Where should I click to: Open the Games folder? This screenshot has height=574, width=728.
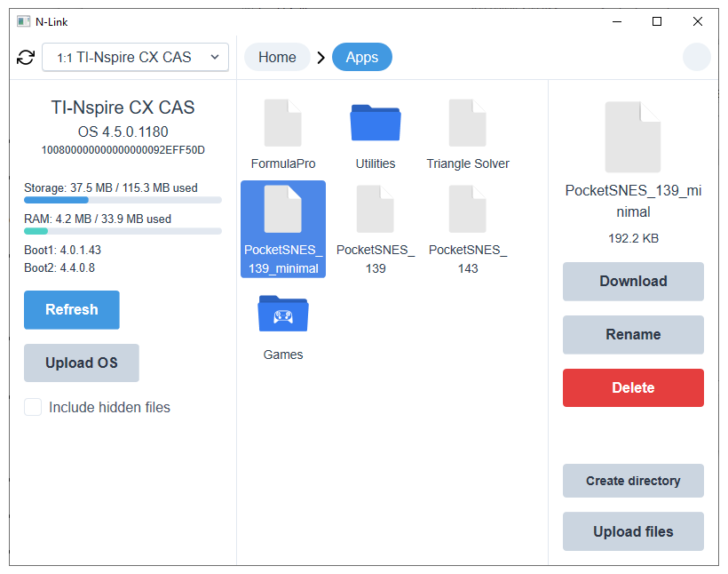(x=283, y=325)
